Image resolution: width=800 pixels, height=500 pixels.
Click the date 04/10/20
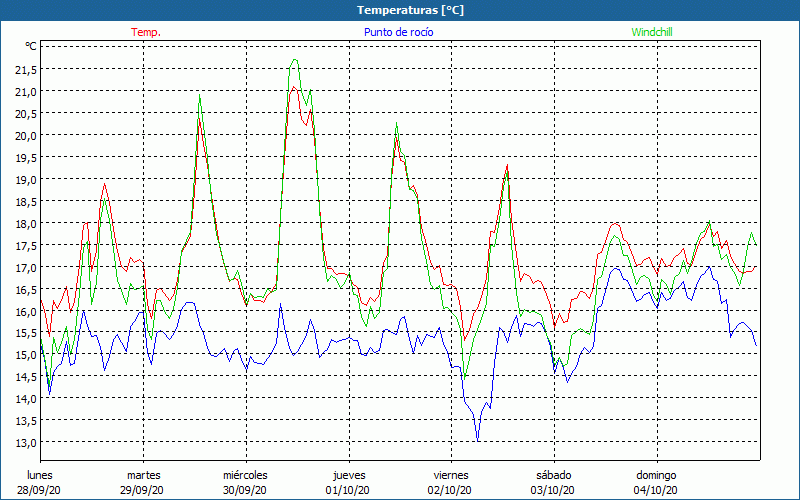pyautogui.click(x=656, y=490)
